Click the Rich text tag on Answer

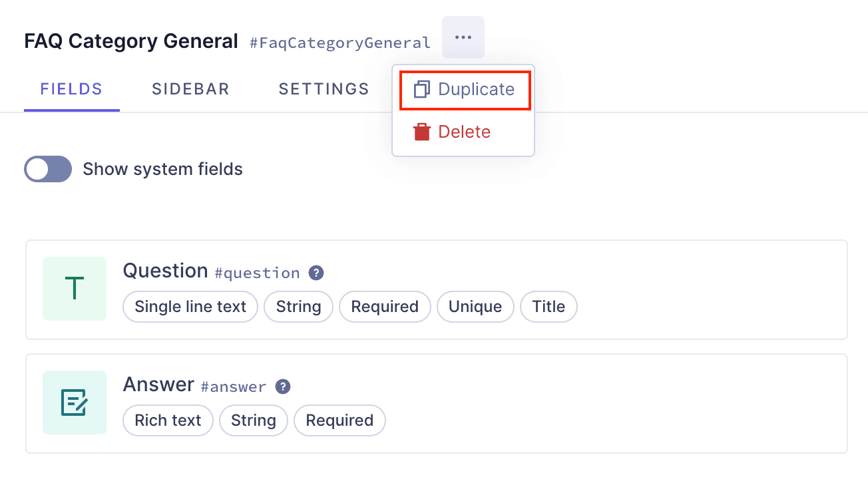[168, 420]
